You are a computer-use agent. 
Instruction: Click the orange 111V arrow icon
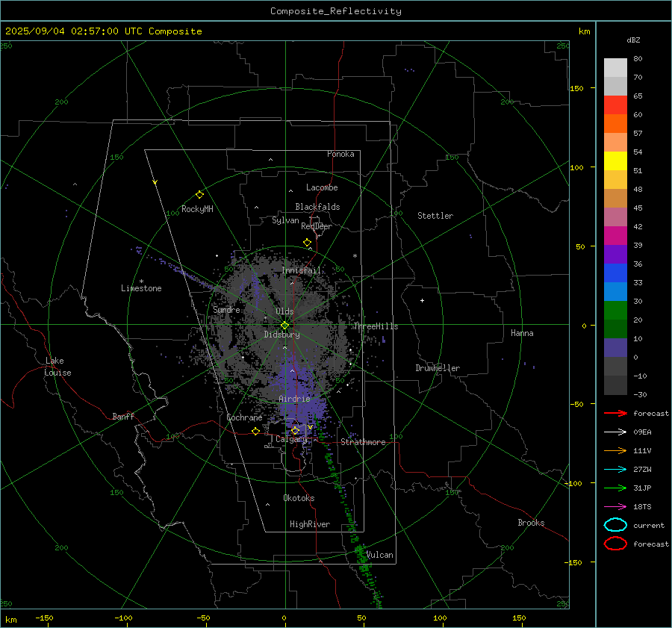coord(615,450)
